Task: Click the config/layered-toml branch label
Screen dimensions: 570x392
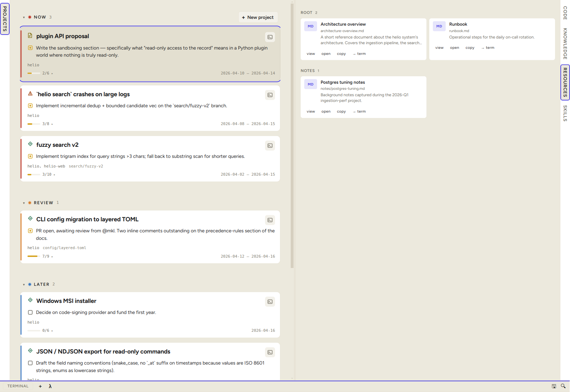Action: 64,248
